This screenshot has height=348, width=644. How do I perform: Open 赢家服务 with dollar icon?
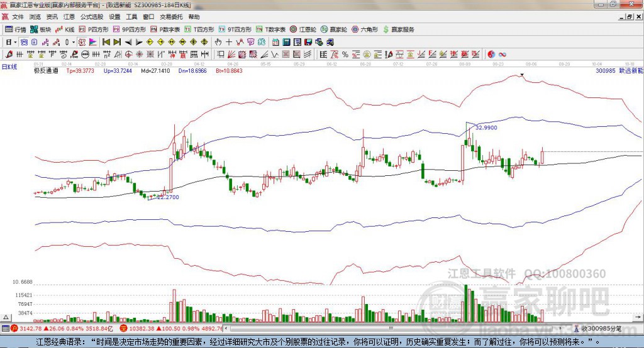[399, 30]
